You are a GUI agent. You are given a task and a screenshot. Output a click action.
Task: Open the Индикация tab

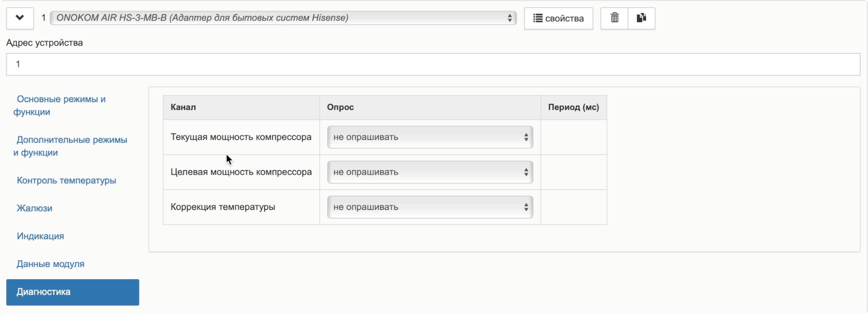[x=40, y=236]
